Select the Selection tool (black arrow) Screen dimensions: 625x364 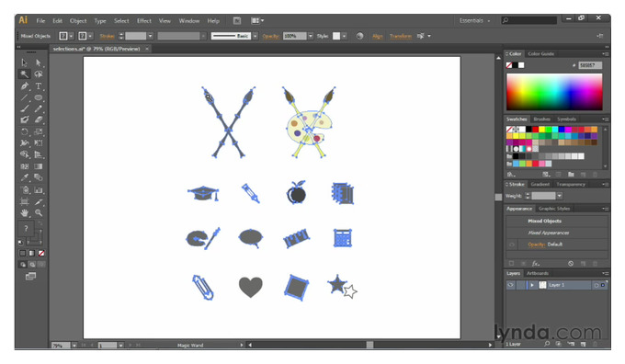24,63
